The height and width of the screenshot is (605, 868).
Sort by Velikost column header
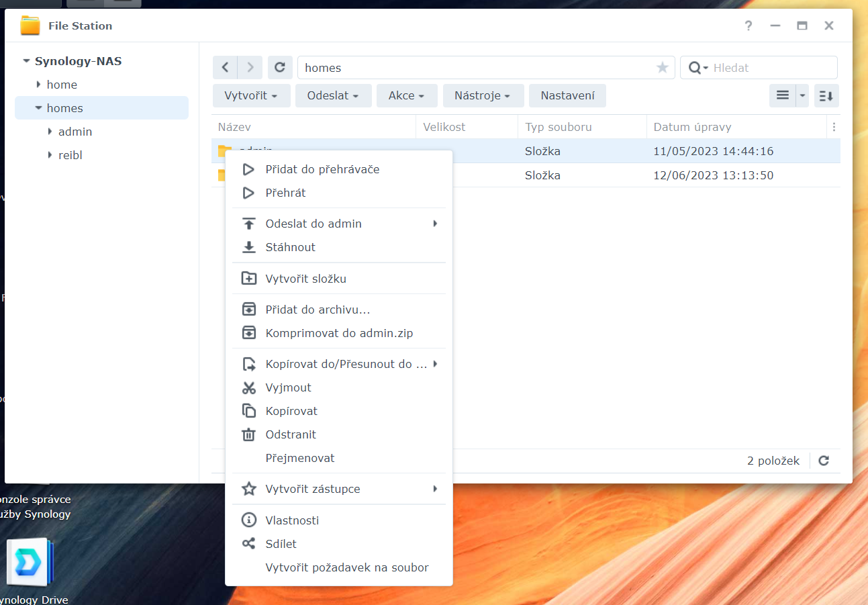click(467, 127)
